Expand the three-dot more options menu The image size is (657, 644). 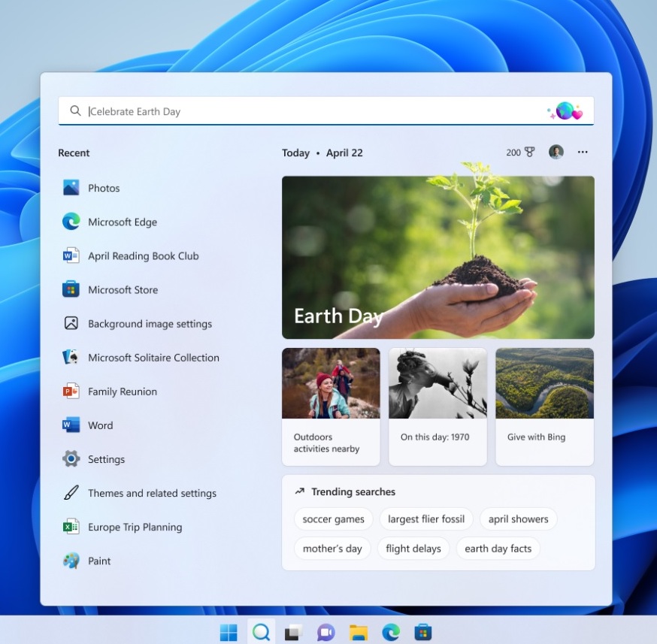(x=583, y=153)
